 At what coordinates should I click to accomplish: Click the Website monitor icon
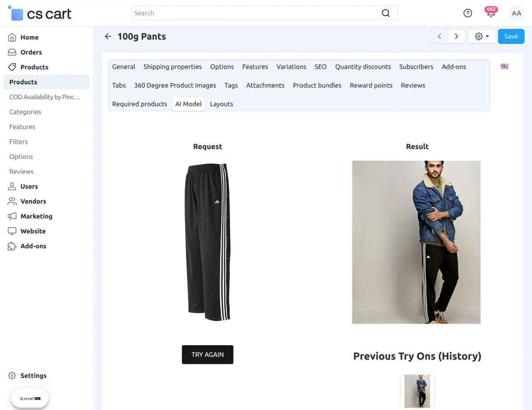(x=13, y=231)
